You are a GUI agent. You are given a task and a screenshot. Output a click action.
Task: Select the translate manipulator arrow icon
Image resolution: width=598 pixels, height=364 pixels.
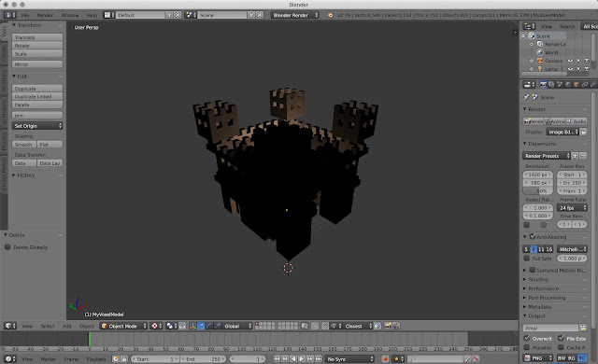[201, 326]
